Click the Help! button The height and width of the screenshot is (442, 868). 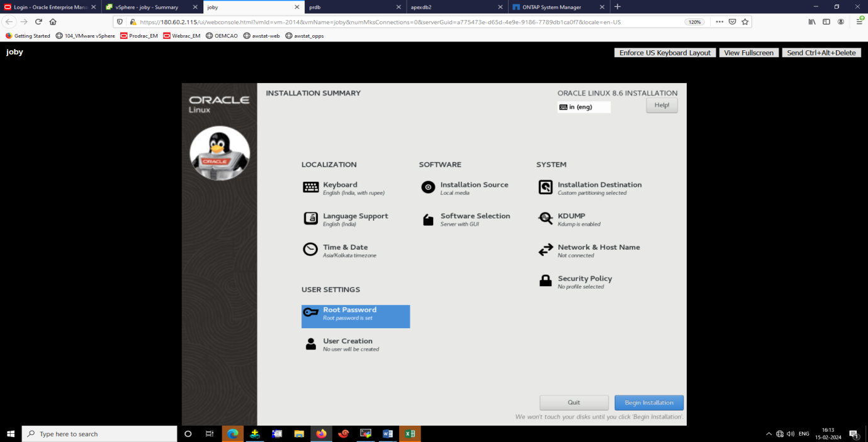coord(662,105)
